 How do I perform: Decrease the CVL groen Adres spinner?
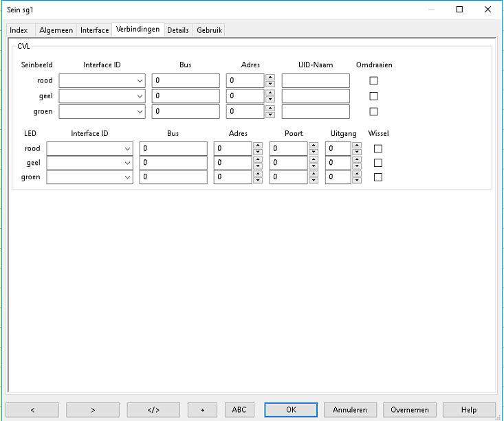point(270,115)
